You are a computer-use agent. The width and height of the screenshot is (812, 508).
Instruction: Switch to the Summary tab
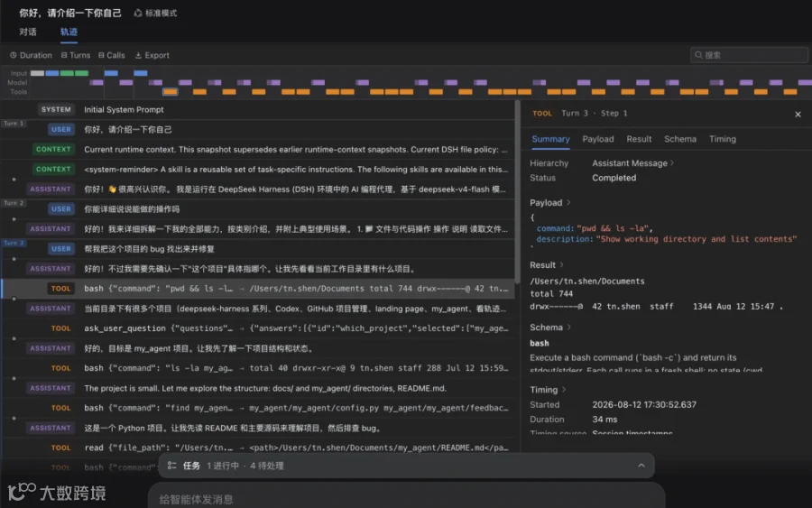coord(550,139)
